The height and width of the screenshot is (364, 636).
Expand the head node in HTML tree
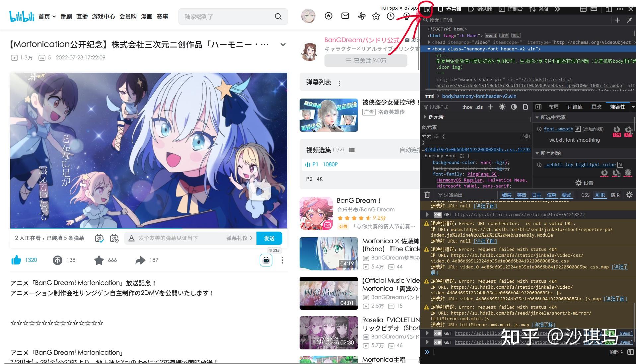pyautogui.click(x=429, y=42)
